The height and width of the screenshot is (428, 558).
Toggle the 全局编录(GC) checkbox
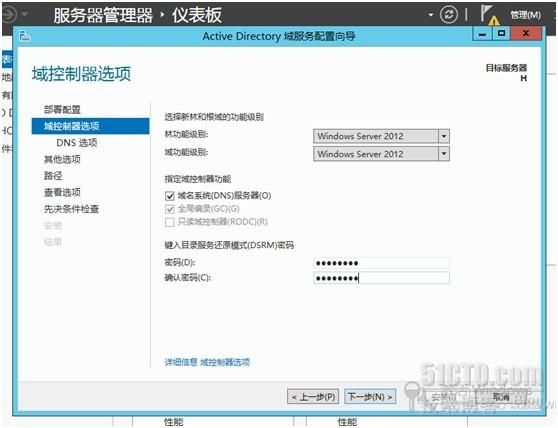coord(170,209)
